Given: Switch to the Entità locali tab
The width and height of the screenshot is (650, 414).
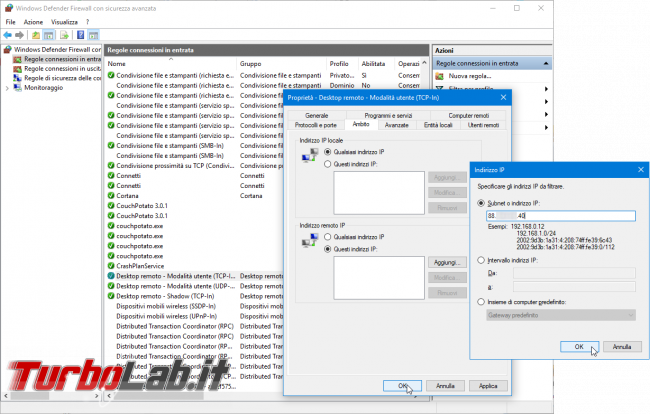Looking at the screenshot, I should coord(438,125).
